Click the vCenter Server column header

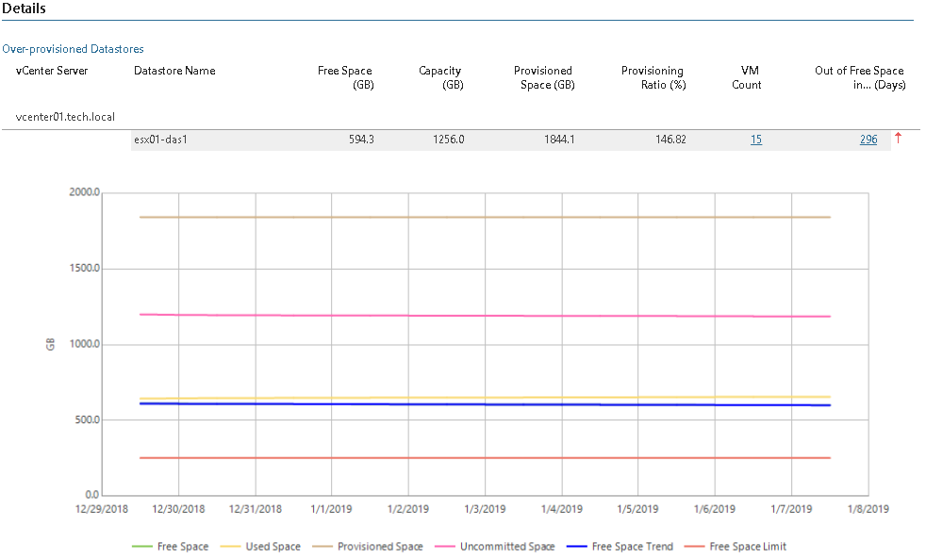pyautogui.click(x=51, y=71)
